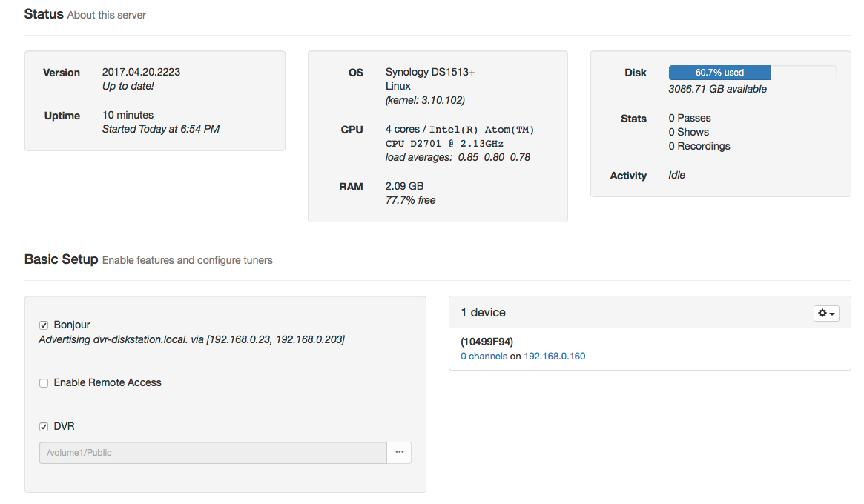The height and width of the screenshot is (504, 864).
Task: Uncheck the DVR checkbox
Action: (x=44, y=427)
